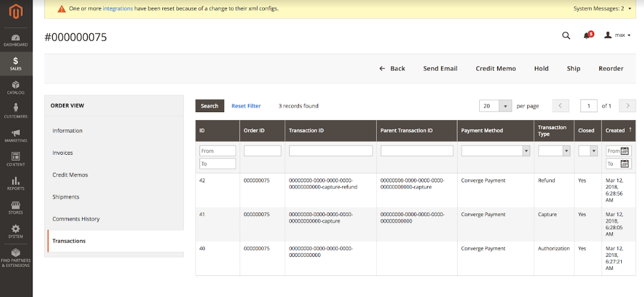Sort by Created column arrow
This screenshot has width=644, height=297.
coord(630,130)
